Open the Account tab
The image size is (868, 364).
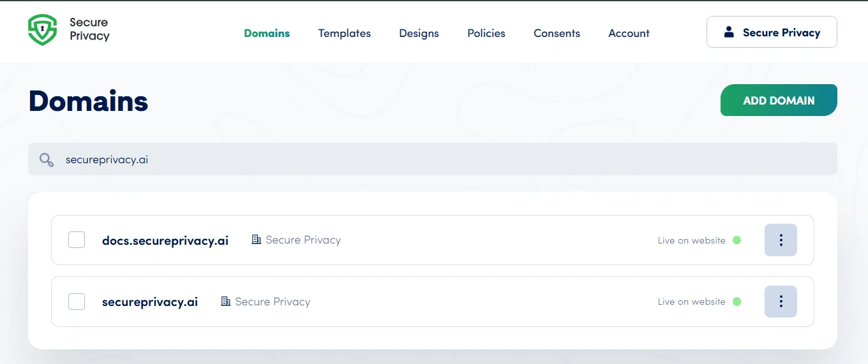pos(629,33)
